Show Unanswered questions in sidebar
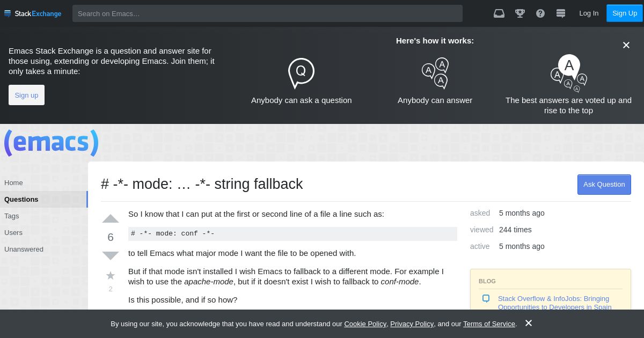Viewport: 644px width, 338px height. [24, 249]
